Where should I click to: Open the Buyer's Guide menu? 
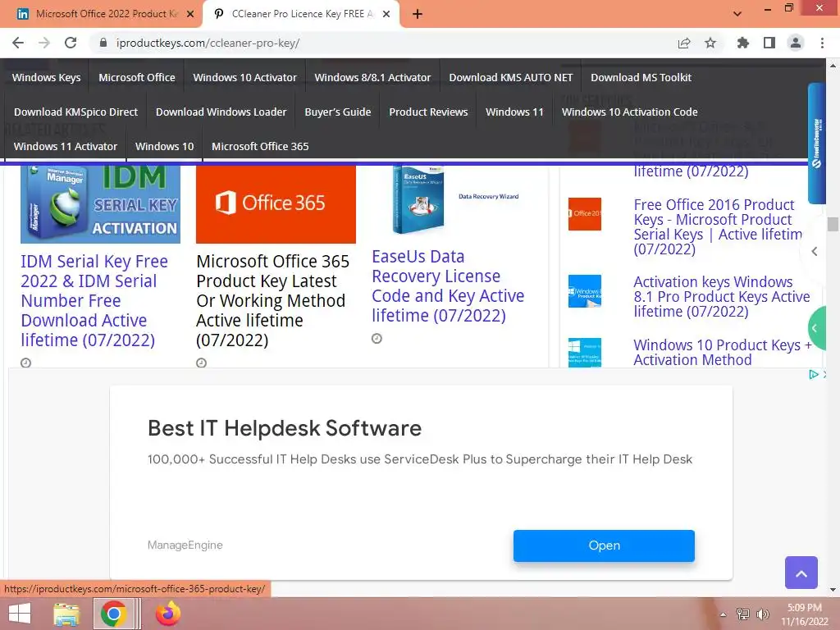pyautogui.click(x=337, y=112)
